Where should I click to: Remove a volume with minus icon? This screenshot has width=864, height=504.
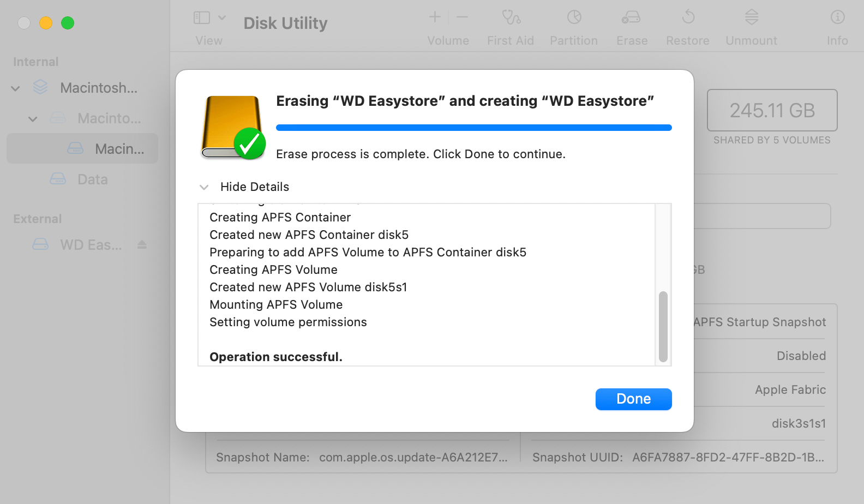pos(463,17)
